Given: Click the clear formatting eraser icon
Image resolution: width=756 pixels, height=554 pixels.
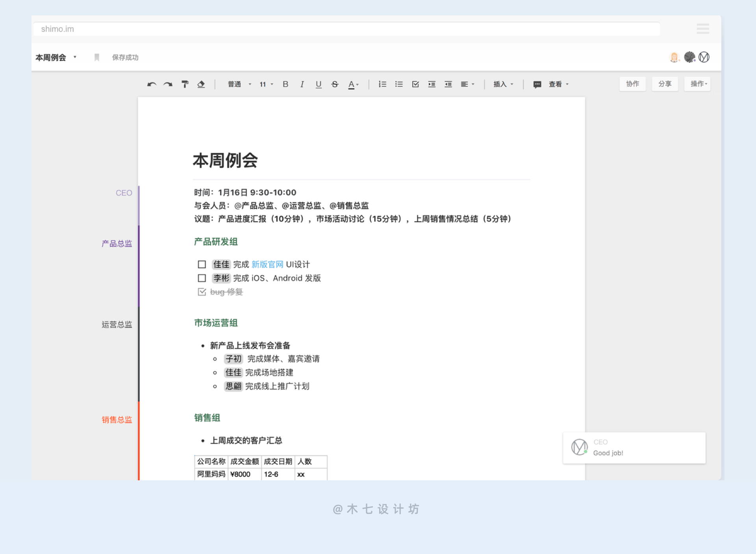Looking at the screenshot, I should click(x=201, y=84).
